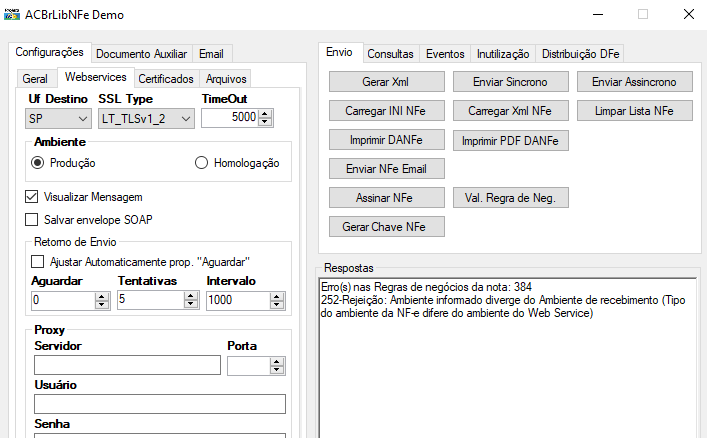The width and height of the screenshot is (707, 438).
Task: Click Carregar Xml NFe button
Action: tap(510, 111)
